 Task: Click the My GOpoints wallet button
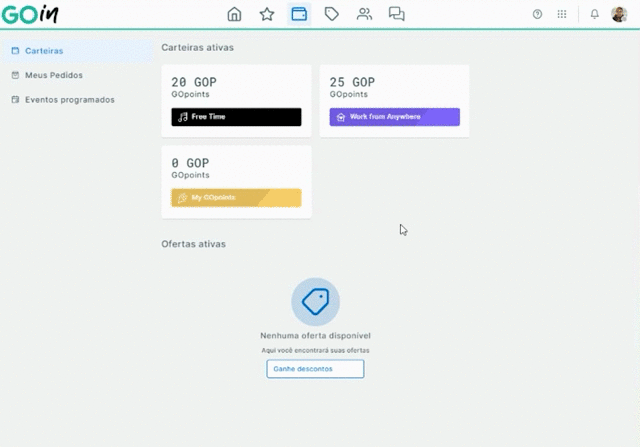point(236,198)
